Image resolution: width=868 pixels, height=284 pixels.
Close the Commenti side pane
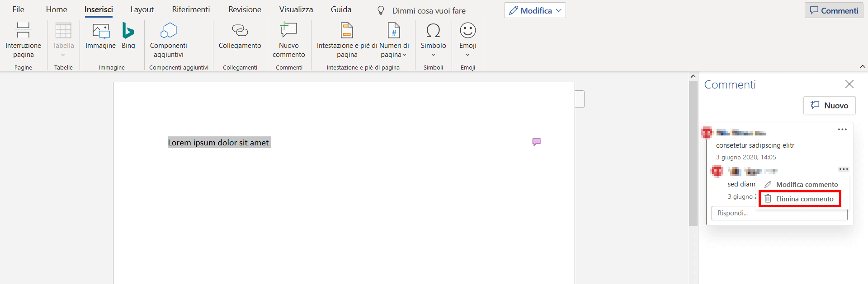coord(849,84)
